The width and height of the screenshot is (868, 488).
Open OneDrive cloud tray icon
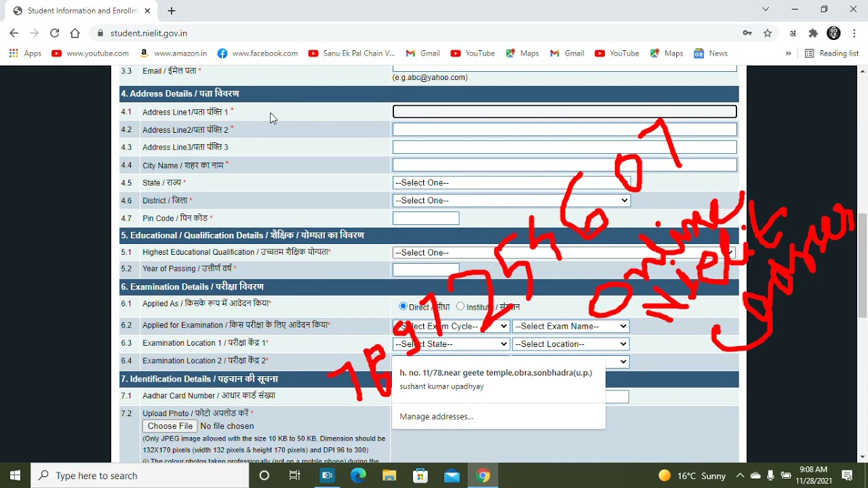[x=755, y=476]
